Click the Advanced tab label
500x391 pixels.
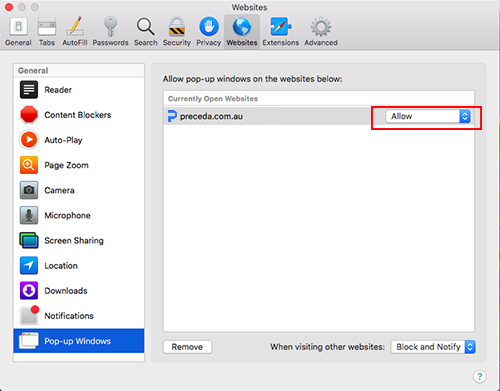coord(321,43)
